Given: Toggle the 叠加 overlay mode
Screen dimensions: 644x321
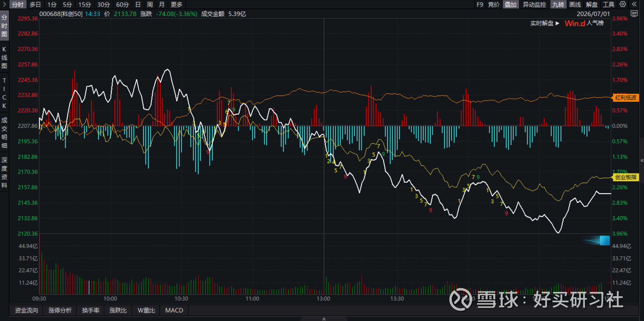Looking at the screenshot, I should point(510,5).
